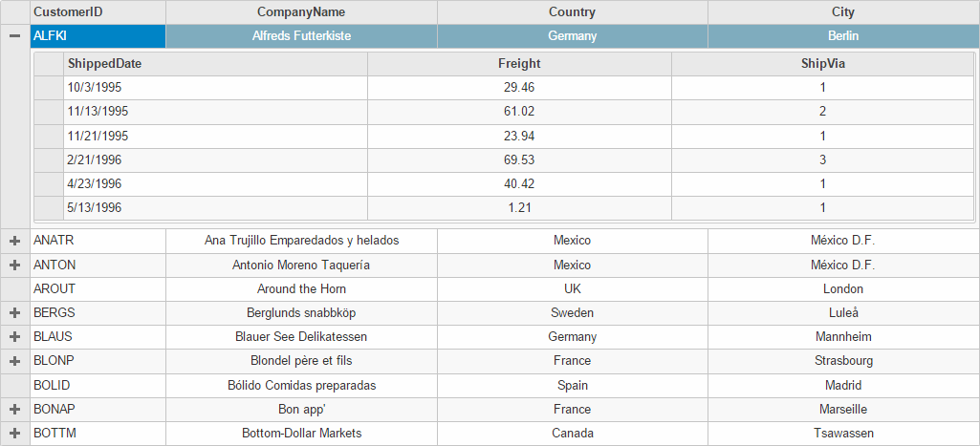
Task: Click the 69.53 freight cell
Action: point(519,159)
